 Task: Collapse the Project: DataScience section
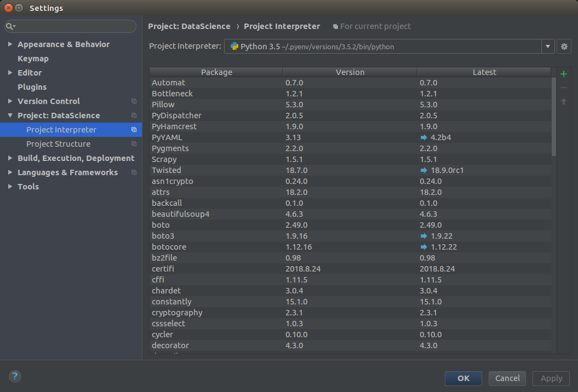click(9, 116)
